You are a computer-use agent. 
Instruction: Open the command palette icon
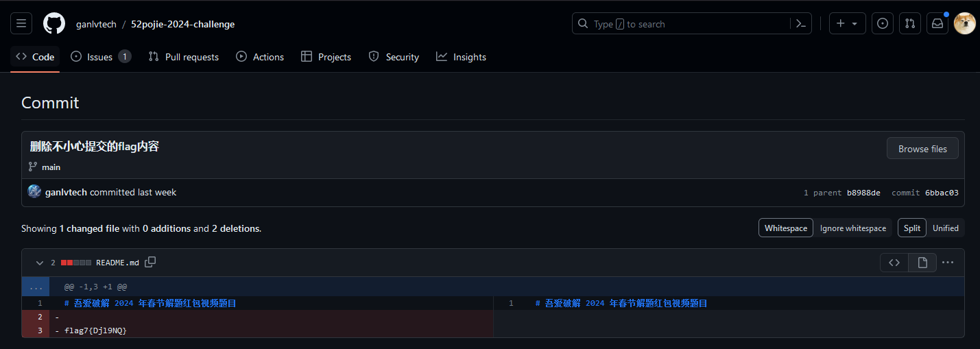[x=800, y=23]
